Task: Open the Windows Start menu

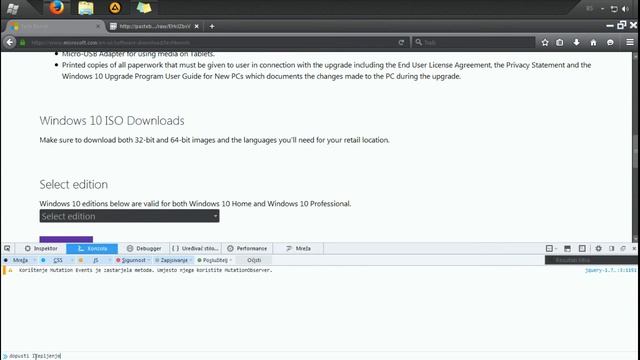Action: (x=13, y=8)
